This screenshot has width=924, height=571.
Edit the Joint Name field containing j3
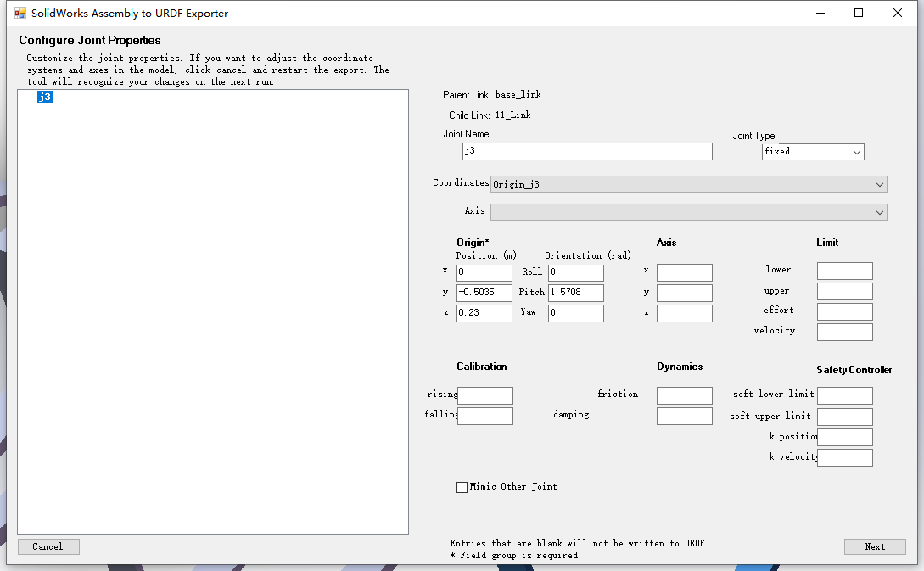point(587,151)
